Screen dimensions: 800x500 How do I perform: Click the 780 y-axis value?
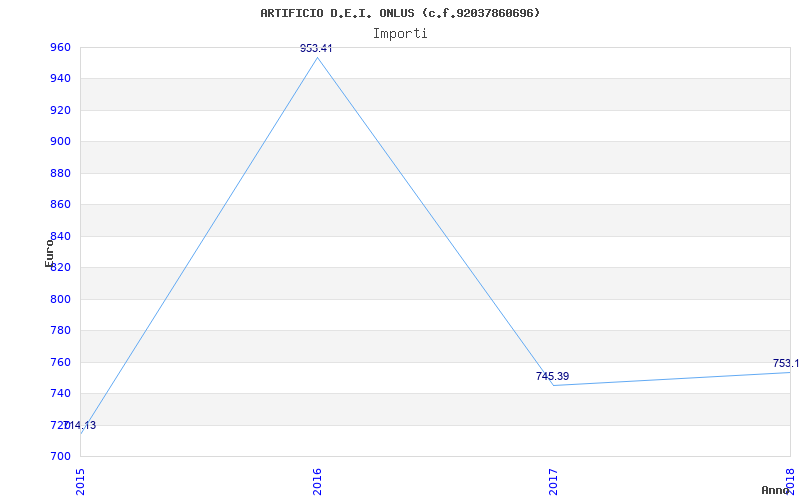tap(60, 331)
